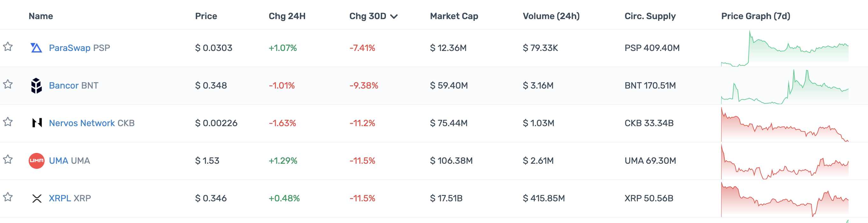Sort by Price column header
The image size is (868, 223).
pos(206,16)
